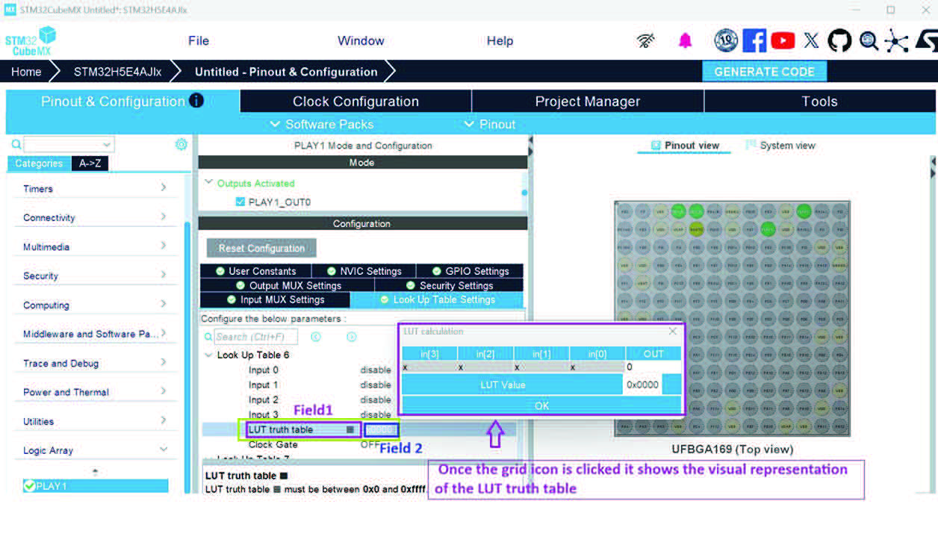Viewport: 938px width, 560px height.
Task: Go to Home breadcrumb
Action: pos(26,72)
